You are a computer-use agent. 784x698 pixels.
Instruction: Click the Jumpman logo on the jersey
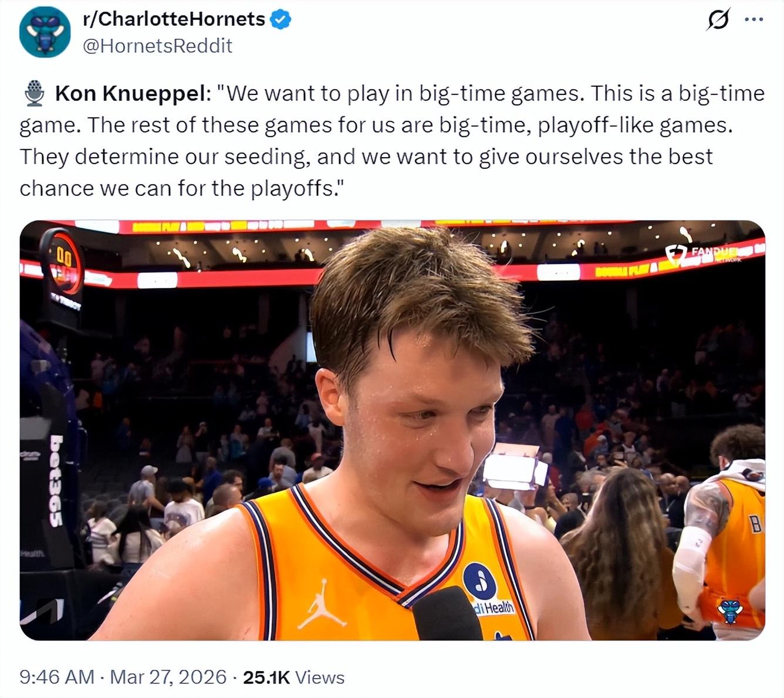(x=320, y=604)
